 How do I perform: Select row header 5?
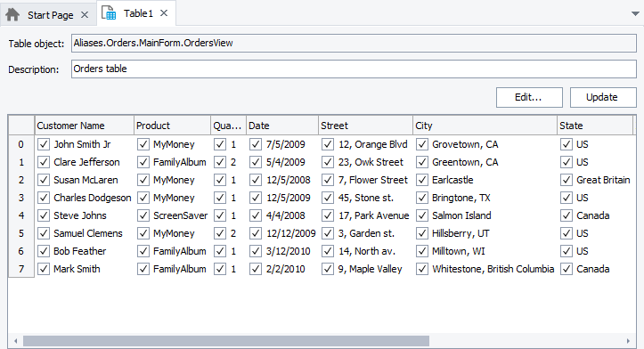[x=21, y=233]
